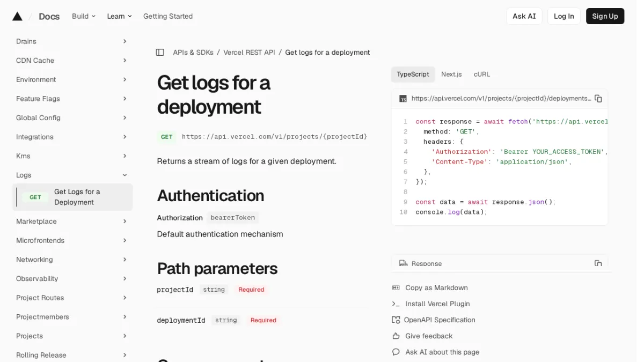Click the Copy as Markdown icon
This screenshot has width=644, height=362.
(x=396, y=288)
